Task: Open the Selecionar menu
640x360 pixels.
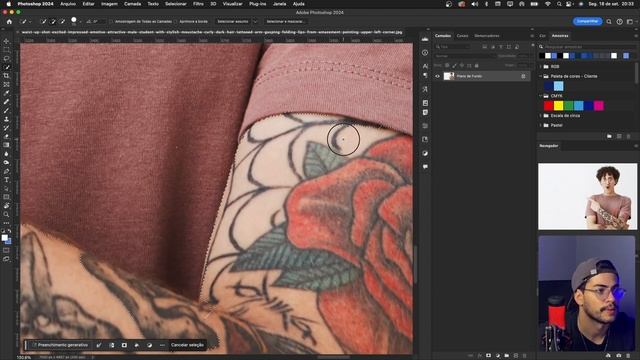Action: coord(176,4)
